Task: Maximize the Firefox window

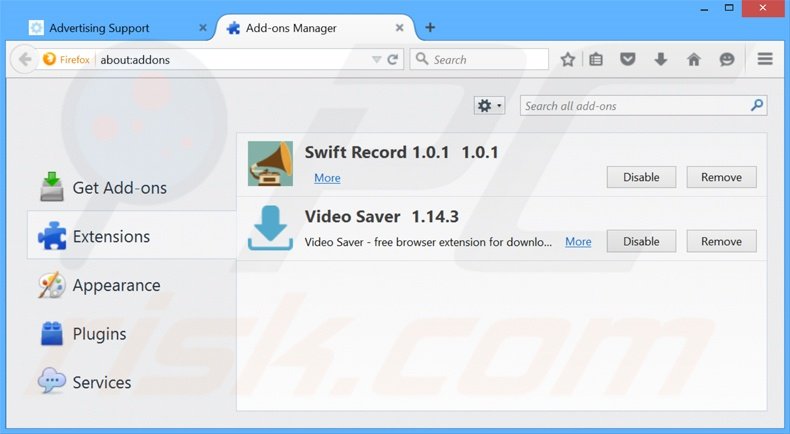Action: pos(729,8)
